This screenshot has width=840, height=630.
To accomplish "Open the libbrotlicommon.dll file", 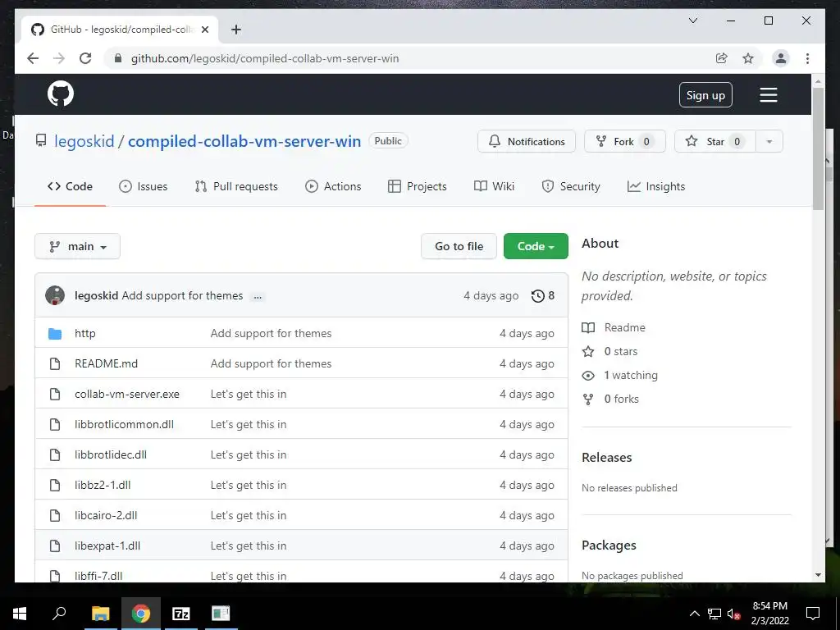I will 125,424.
